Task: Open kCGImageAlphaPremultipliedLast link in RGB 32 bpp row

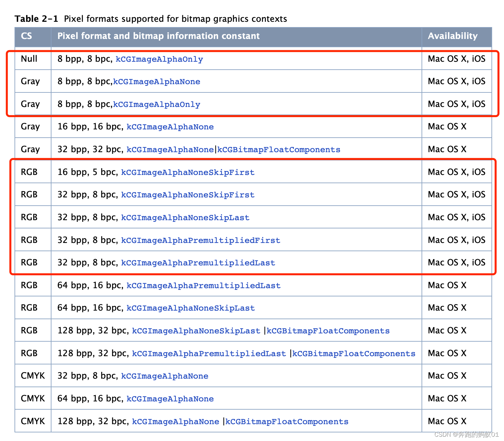Action: 198,263
